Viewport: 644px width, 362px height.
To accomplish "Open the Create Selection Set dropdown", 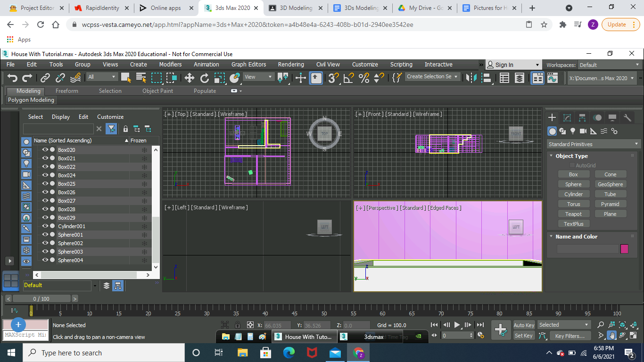I will (432, 77).
